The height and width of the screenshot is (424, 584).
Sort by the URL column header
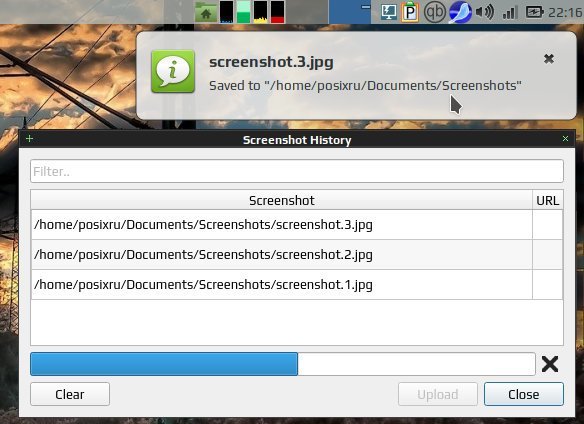548,200
